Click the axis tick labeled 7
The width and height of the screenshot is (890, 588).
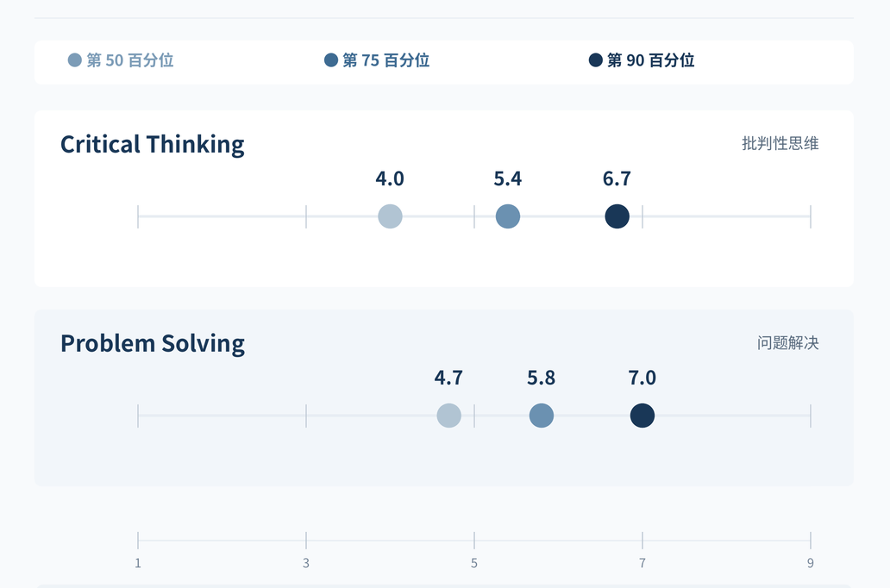click(642, 563)
